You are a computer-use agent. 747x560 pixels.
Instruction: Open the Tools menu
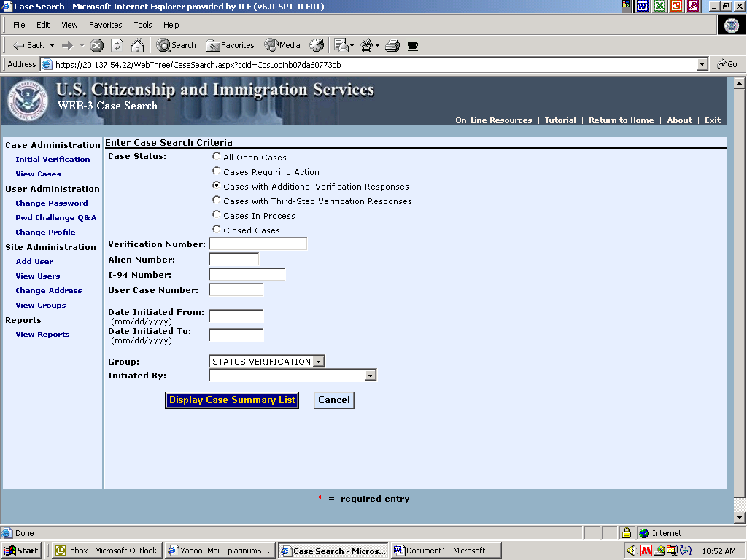pyautogui.click(x=142, y=25)
